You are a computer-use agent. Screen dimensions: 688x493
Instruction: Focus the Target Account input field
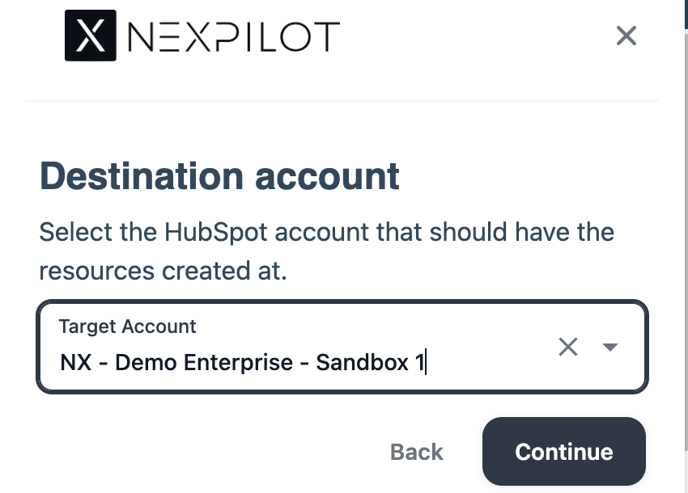point(300,361)
